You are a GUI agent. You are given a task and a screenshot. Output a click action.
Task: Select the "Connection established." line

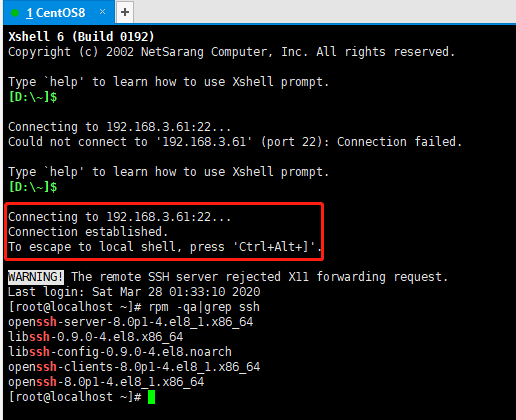click(88, 232)
